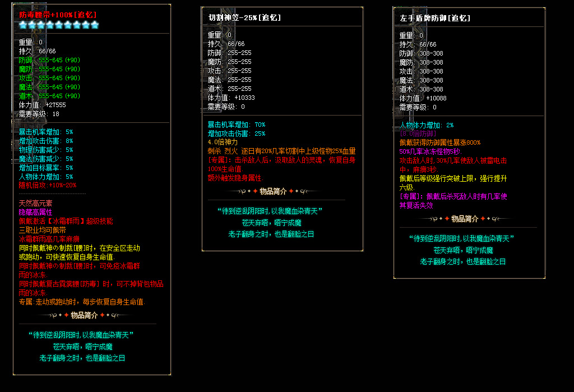Click the 物品简介 header in 防毒腰带 tooltip
The height and width of the screenshot is (392, 574).
[x=85, y=315]
